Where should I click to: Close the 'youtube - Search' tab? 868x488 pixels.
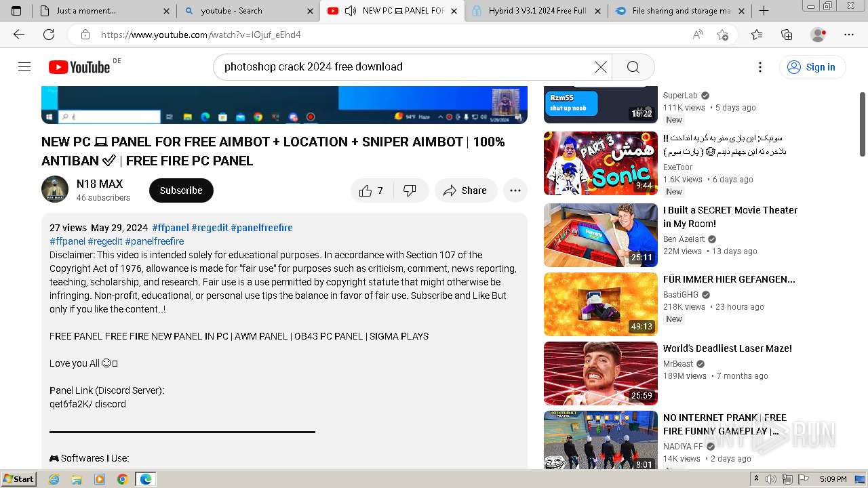[x=310, y=11]
